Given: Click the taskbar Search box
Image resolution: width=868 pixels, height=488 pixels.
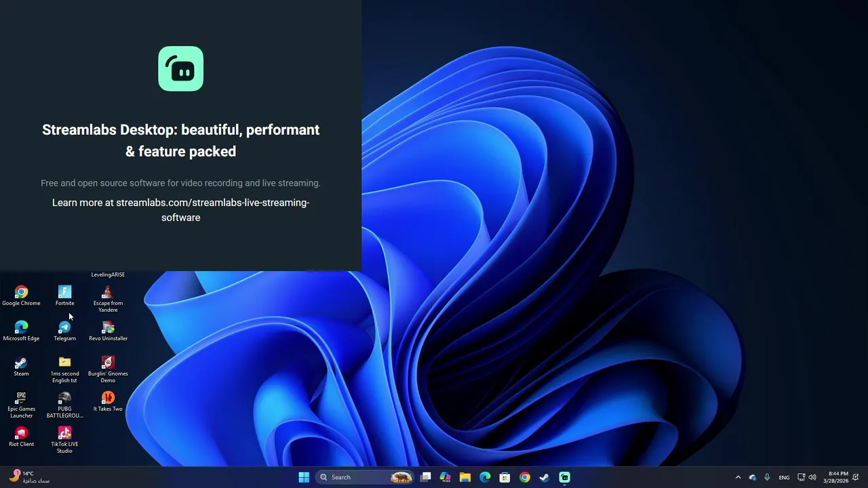Looking at the screenshot, I should click(365, 477).
